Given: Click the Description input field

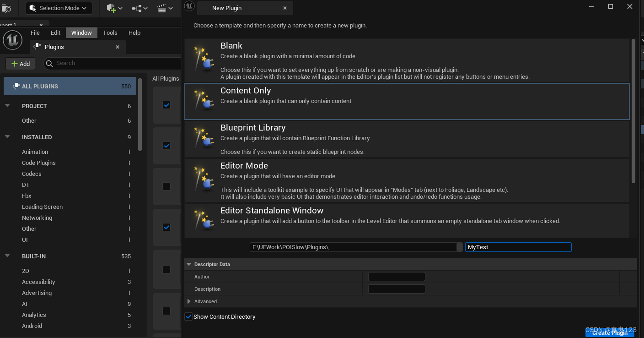Looking at the screenshot, I should click(397, 289).
